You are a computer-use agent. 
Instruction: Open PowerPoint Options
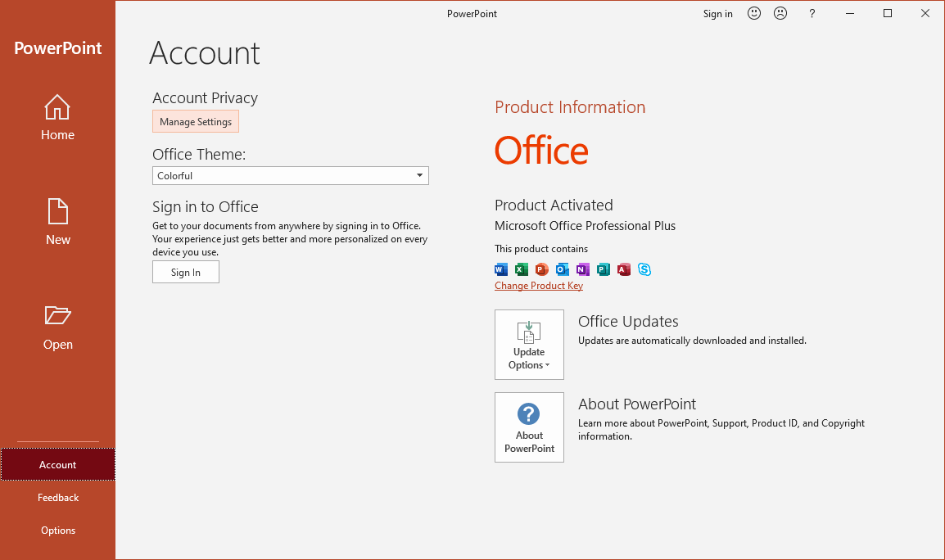58,531
